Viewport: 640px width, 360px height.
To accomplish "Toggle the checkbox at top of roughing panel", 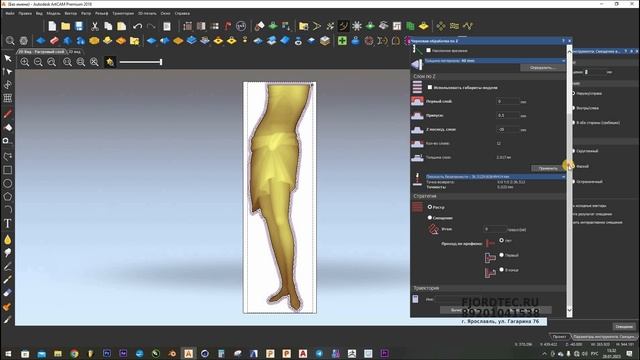I will tap(428, 50).
